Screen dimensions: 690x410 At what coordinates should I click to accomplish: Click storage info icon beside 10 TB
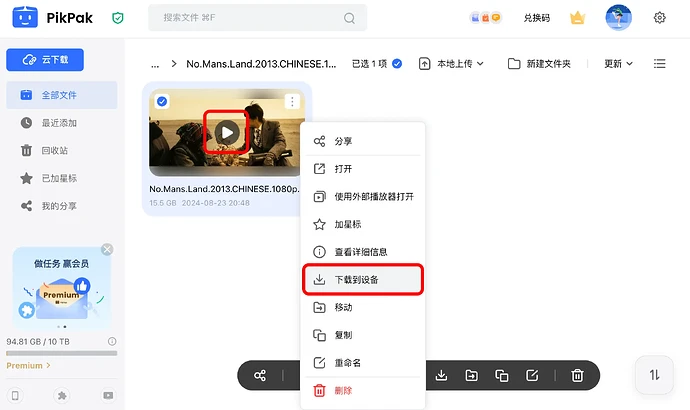[112, 341]
